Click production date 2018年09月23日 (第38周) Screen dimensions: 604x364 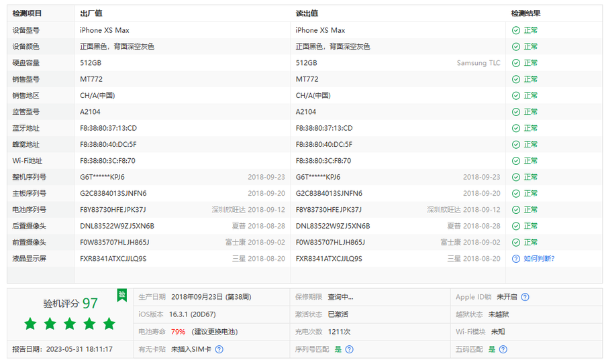coord(211,297)
